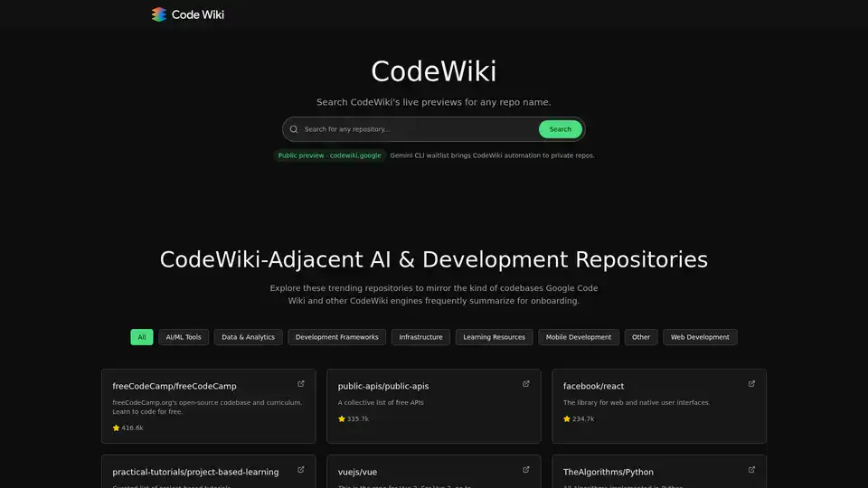Filter by Development Frameworks
Image resolution: width=868 pixels, height=488 pixels.
(336, 337)
